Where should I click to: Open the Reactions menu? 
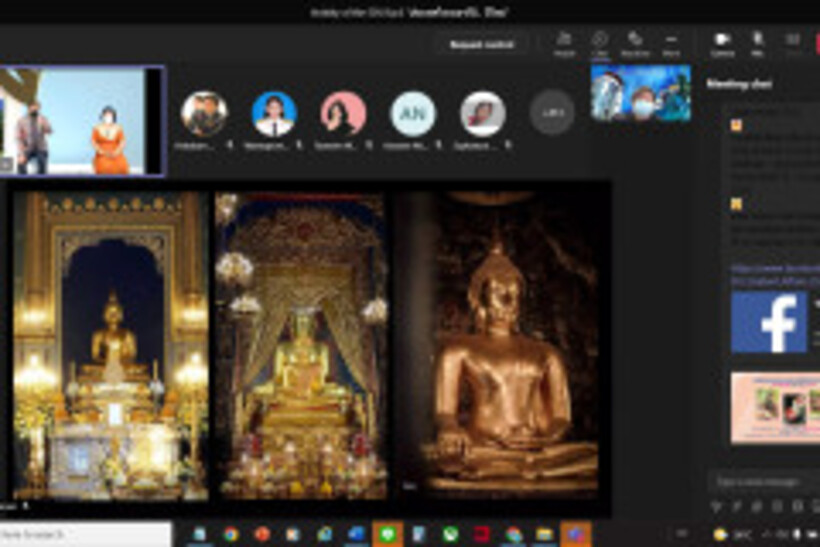[x=635, y=44]
